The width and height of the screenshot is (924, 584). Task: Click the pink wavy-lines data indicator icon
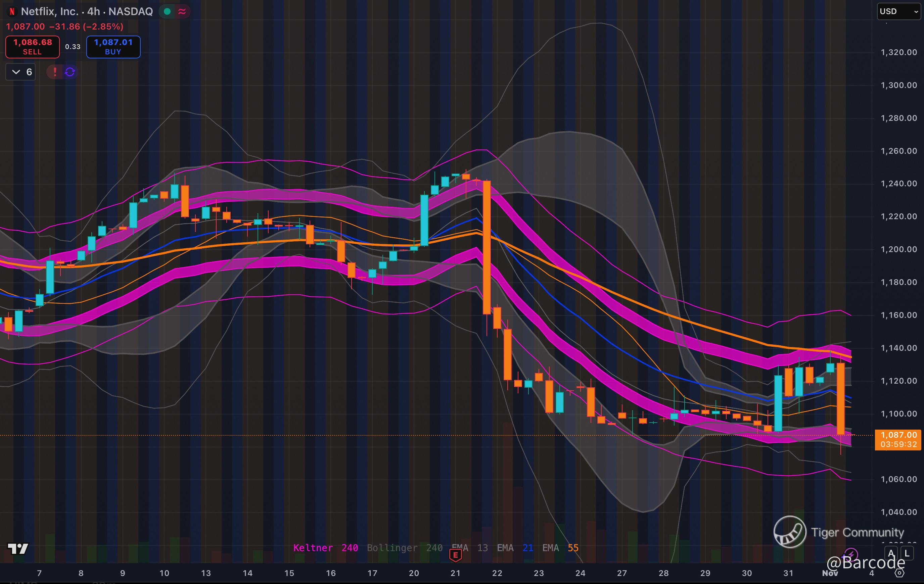tap(182, 11)
